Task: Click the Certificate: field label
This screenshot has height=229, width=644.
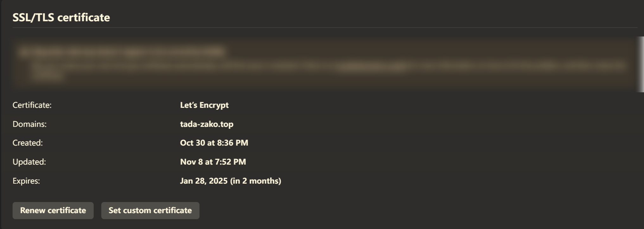Action: [32, 105]
